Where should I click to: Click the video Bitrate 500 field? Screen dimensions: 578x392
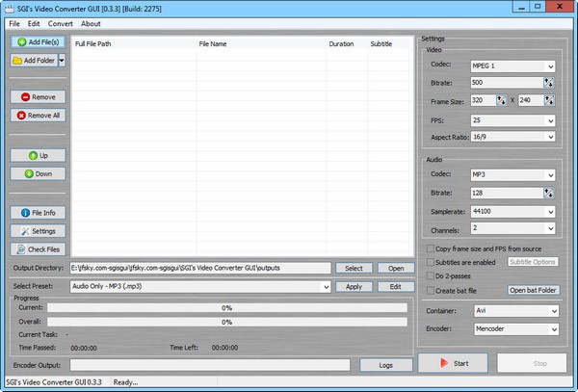[508, 83]
